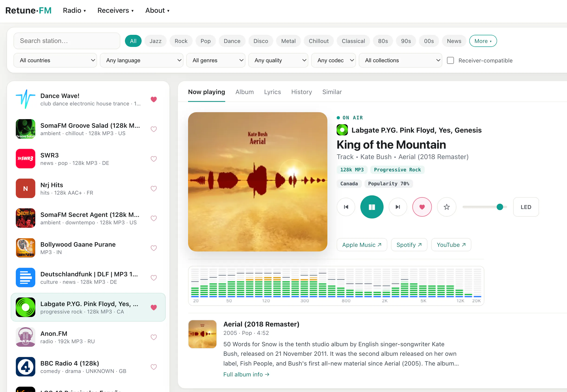Skip to next station

398,207
